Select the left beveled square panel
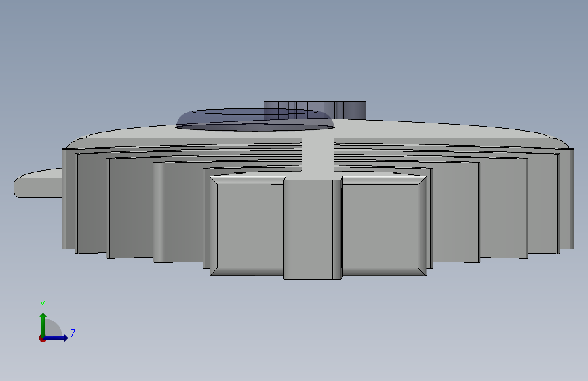Screen dimensions: 588x381 pos(248,226)
